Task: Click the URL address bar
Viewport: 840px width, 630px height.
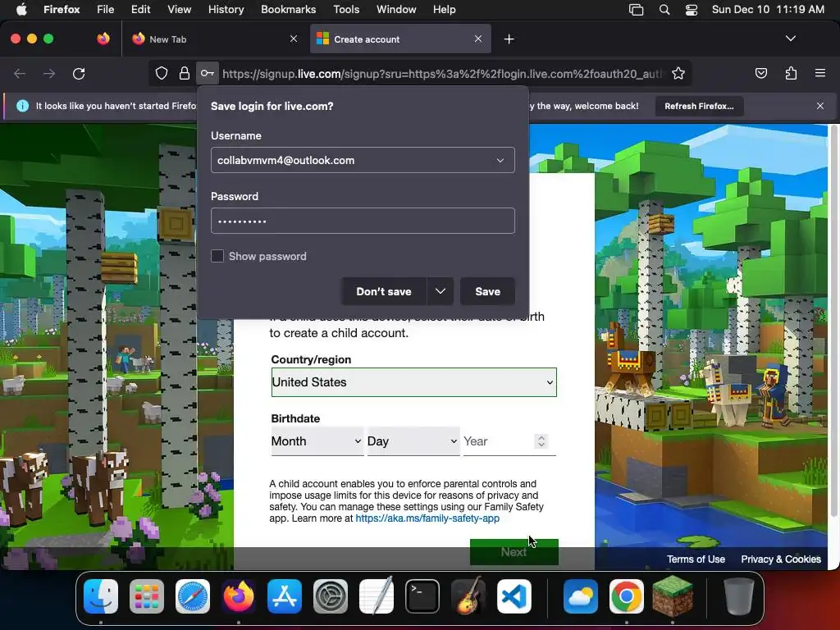Action: pos(442,73)
